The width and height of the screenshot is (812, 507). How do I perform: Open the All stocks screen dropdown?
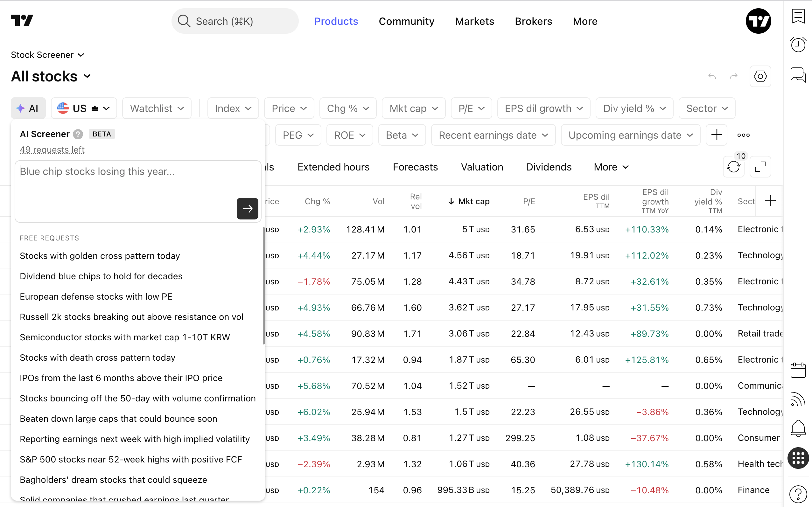(x=51, y=76)
